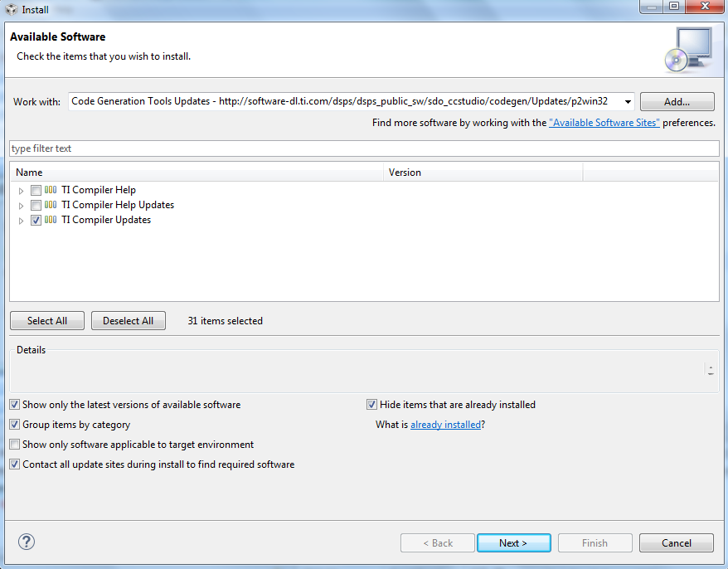This screenshot has height=569, width=728.
Task: Uncheck the TI Compiler Updates checkbox
Action: (x=36, y=220)
